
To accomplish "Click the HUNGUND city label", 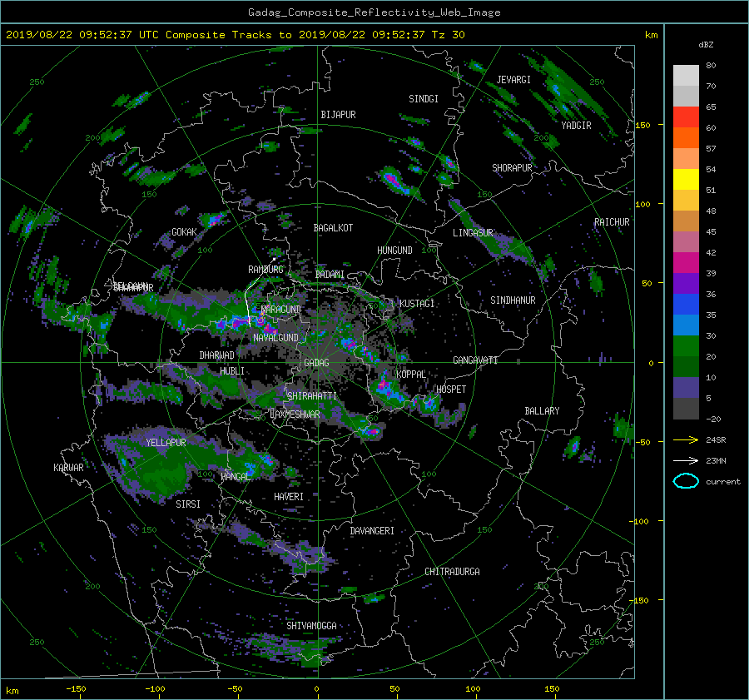I will tap(394, 251).
